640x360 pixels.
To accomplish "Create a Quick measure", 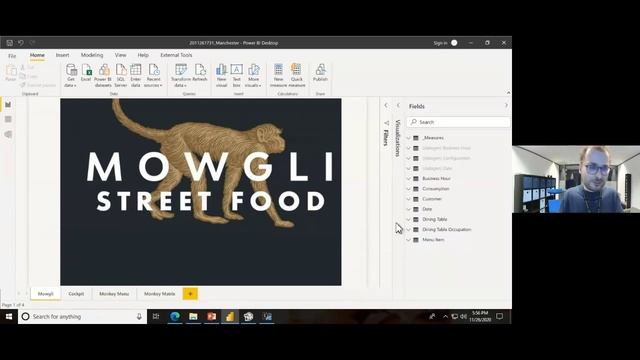I will click(297, 75).
